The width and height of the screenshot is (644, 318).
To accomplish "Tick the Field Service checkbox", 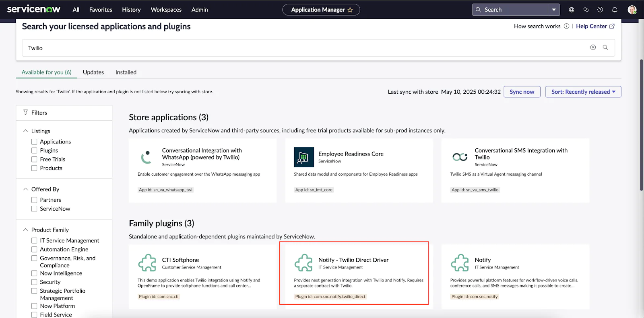I will pos(34,315).
